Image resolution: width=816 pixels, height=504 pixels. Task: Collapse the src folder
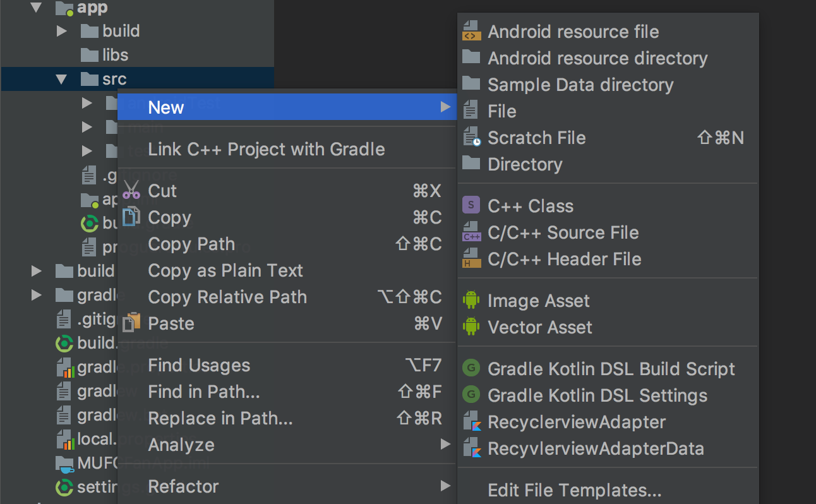pyautogui.click(x=61, y=79)
